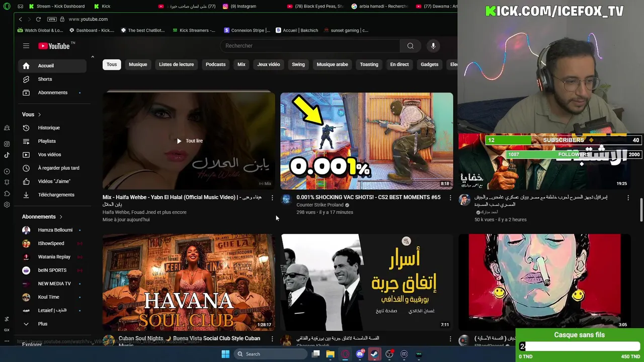The width and height of the screenshot is (644, 362).
Task: Click the www.youtube.com address bar
Action: 88,19
